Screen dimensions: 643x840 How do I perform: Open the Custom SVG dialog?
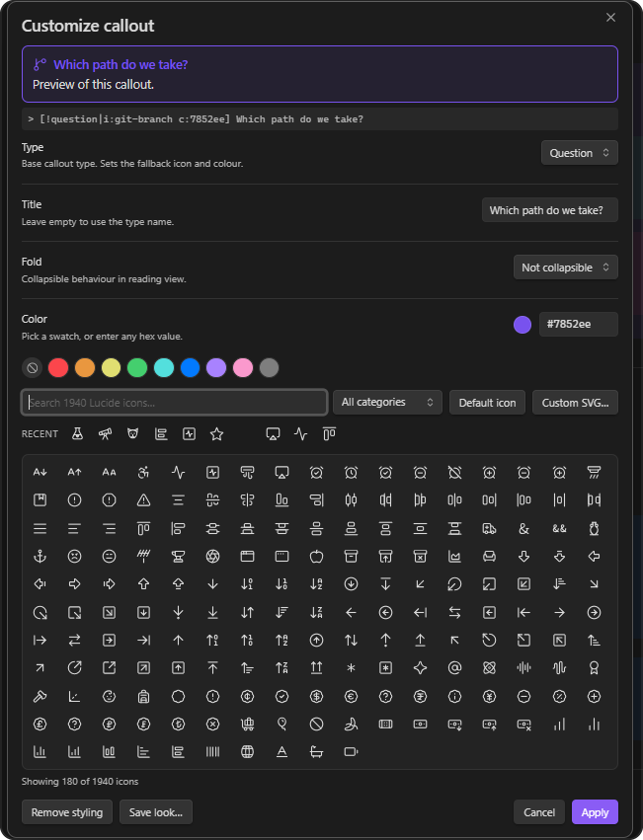click(575, 403)
